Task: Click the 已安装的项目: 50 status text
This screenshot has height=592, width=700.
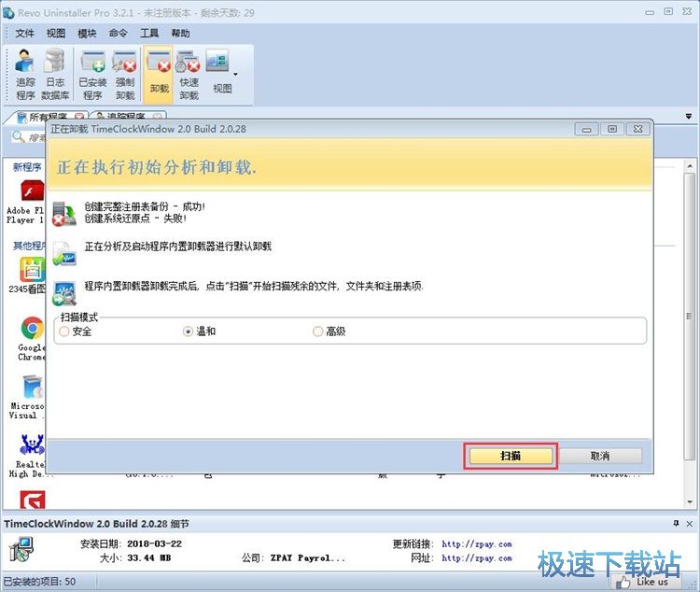Action: coord(40,582)
